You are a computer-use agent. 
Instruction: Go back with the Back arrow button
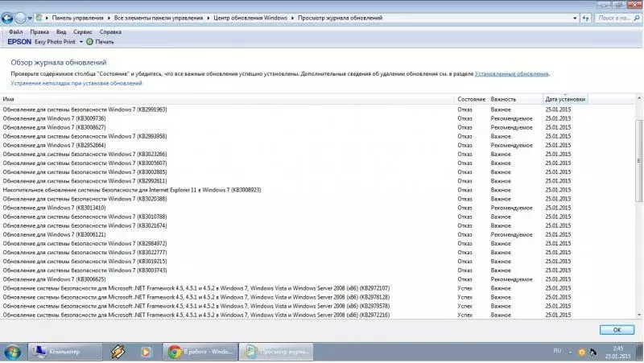coord(7,18)
